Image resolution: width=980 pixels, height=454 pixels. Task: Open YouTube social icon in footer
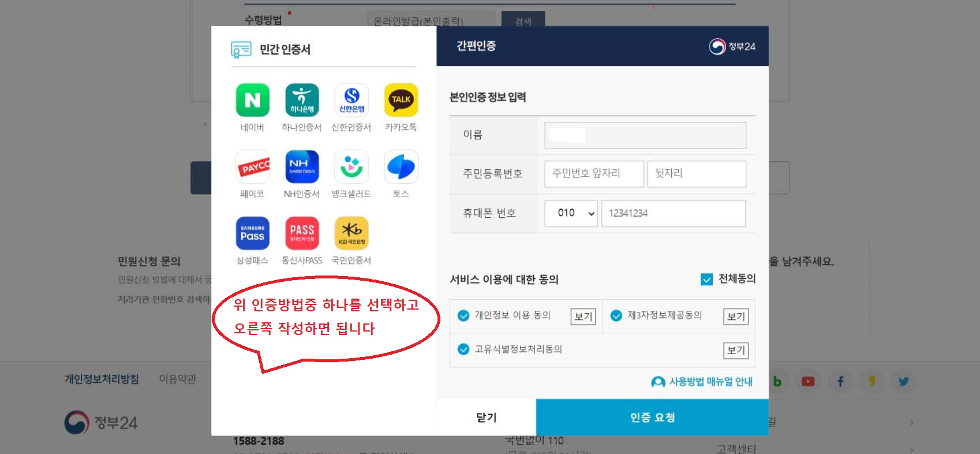(x=808, y=381)
